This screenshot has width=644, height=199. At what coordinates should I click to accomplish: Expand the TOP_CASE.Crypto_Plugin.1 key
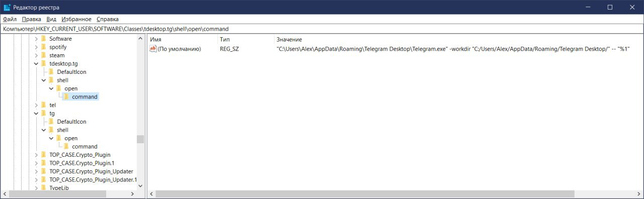pyautogui.click(x=36, y=163)
